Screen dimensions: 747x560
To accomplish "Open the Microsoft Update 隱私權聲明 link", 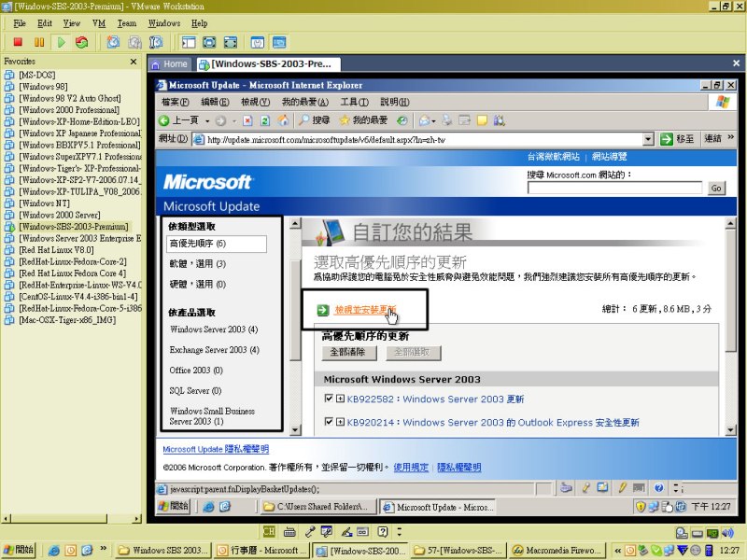I will tap(216, 449).
